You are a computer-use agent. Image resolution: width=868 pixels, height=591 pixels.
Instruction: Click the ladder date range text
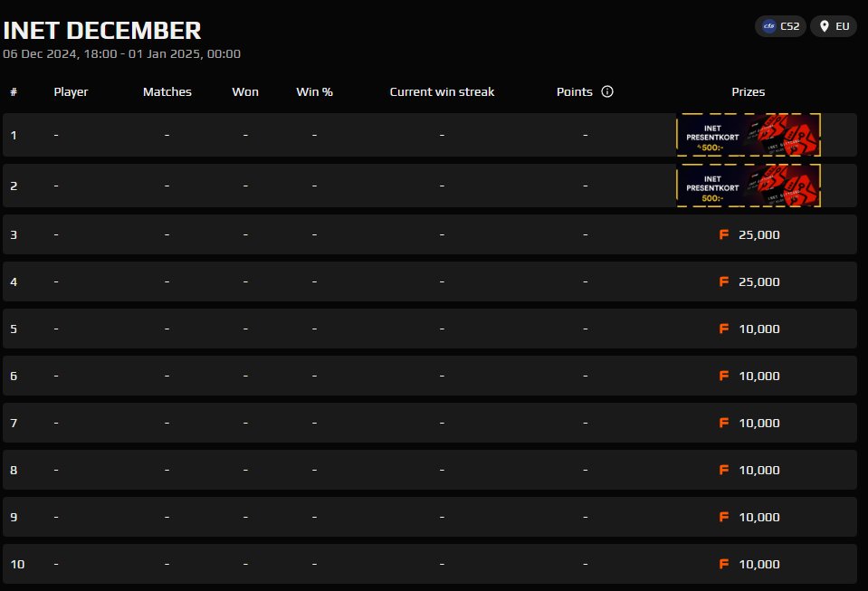point(122,53)
